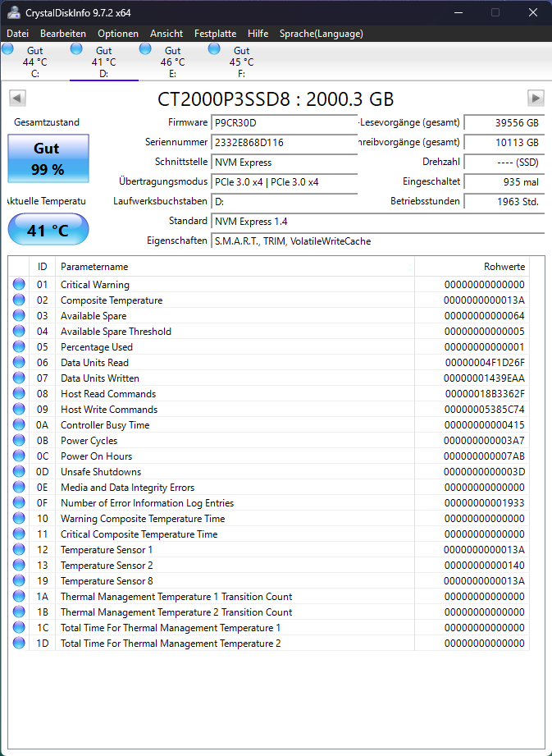
Task: Click the Schnittstelle field NVM Express
Action: click(x=284, y=162)
